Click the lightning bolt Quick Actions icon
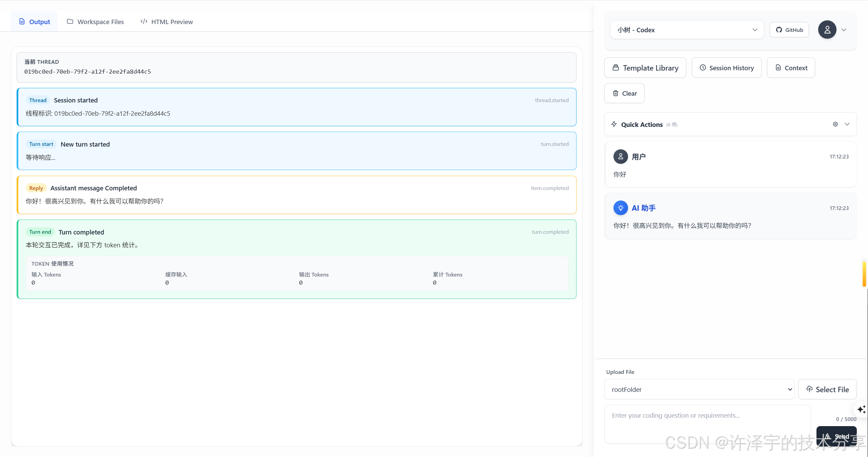Viewport: 868px width, 457px height. pos(614,124)
